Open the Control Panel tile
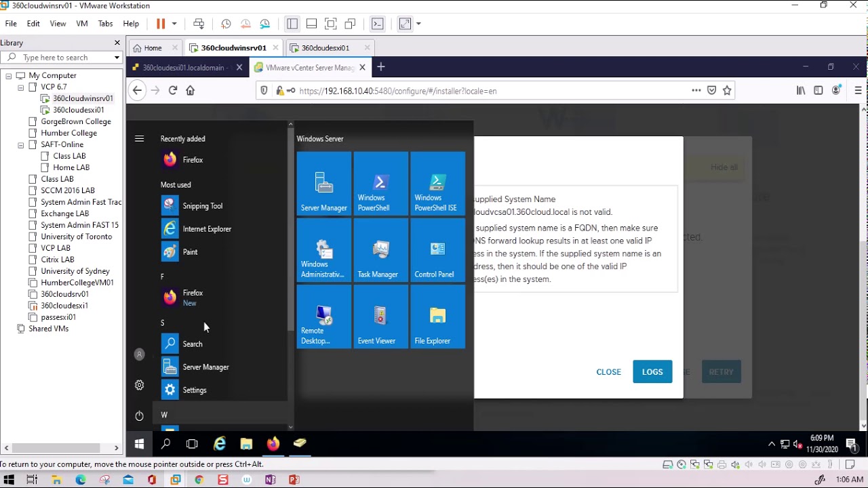Screen dimensions: 868x488 tap(438, 250)
